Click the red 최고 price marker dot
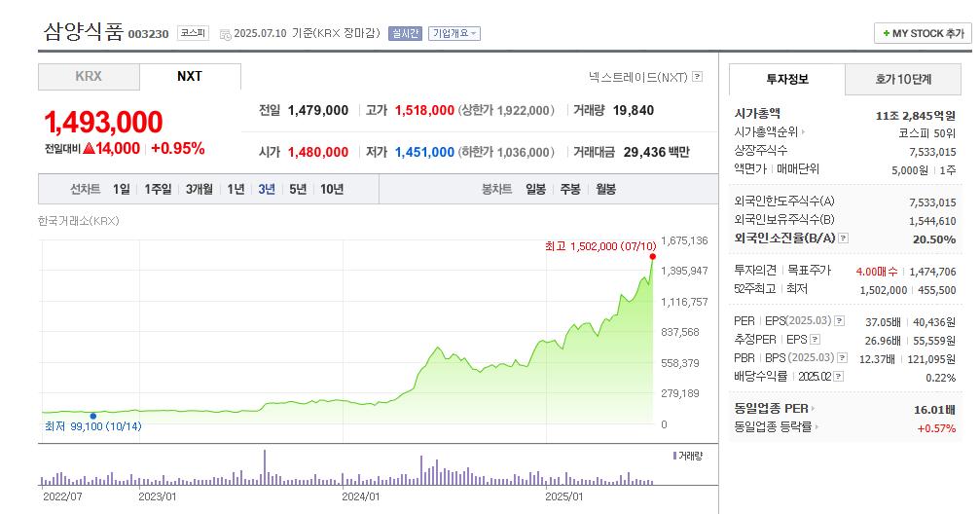The height and width of the screenshot is (514, 980). (x=652, y=256)
